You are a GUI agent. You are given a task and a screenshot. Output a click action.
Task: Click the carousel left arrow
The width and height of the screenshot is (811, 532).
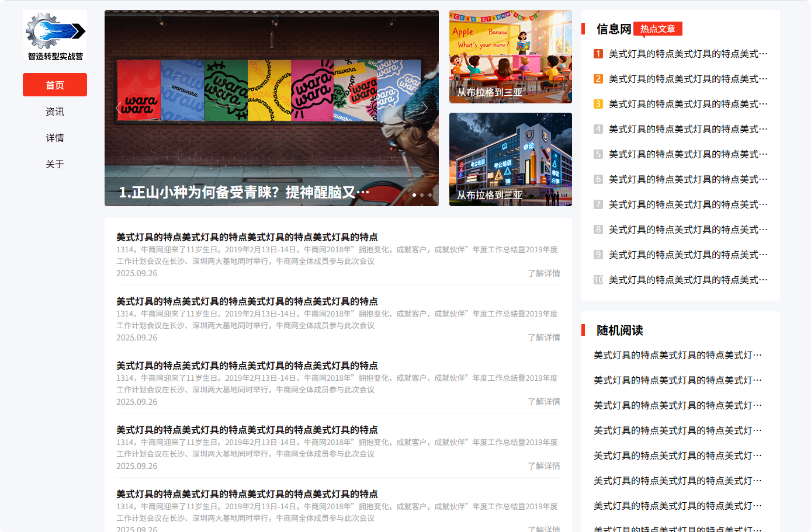(119, 107)
